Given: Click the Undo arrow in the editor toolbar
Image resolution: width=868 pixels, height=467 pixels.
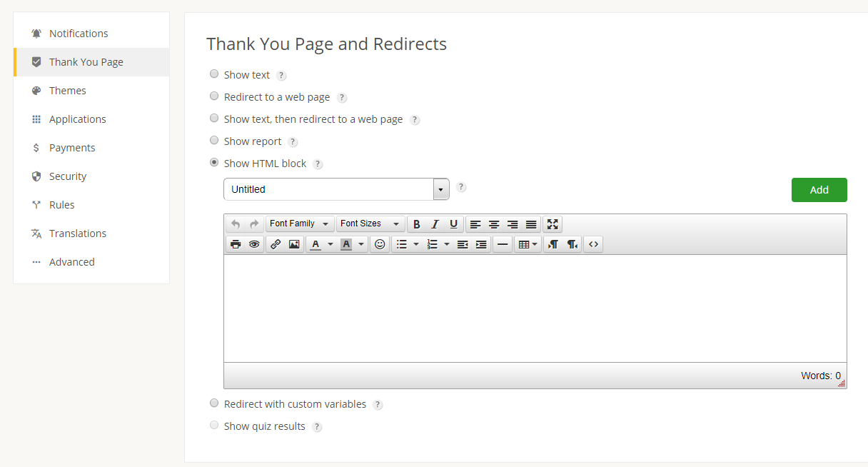Looking at the screenshot, I should click(236, 224).
